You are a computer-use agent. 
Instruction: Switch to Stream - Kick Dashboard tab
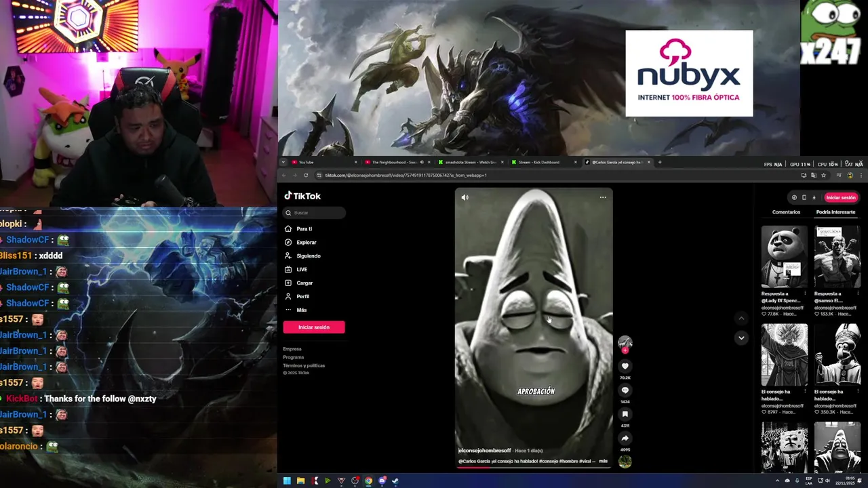click(x=544, y=163)
